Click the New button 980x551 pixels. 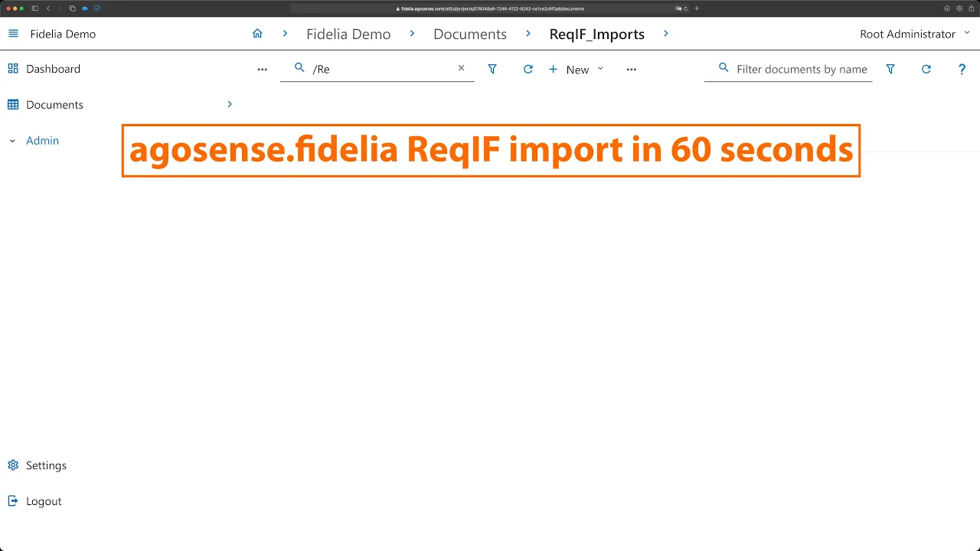[x=569, y=70]
